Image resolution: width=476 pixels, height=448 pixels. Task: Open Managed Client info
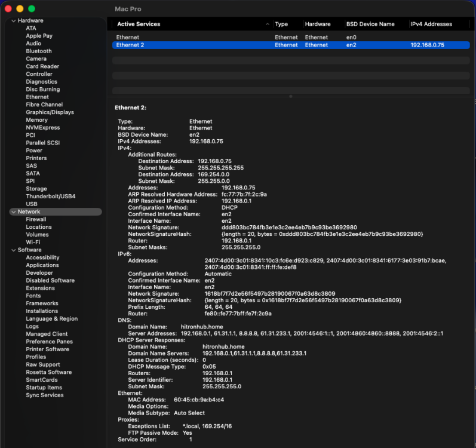(47, 334)
